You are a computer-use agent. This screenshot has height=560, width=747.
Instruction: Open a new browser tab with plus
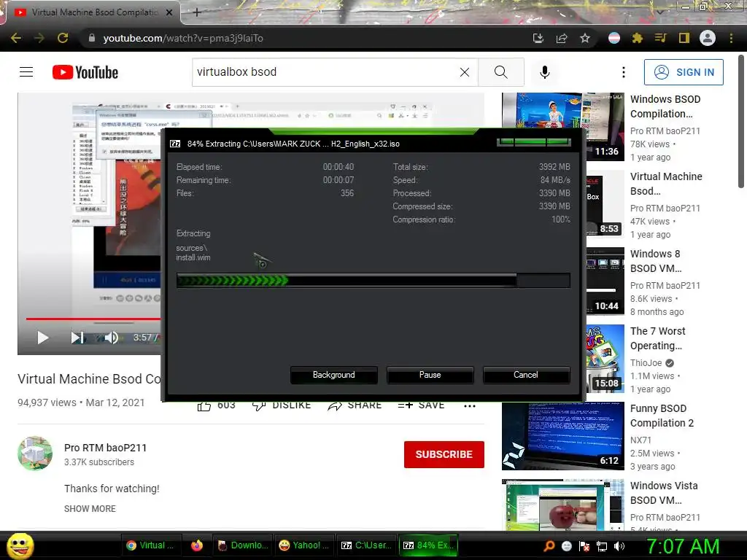tap(197, 12)
